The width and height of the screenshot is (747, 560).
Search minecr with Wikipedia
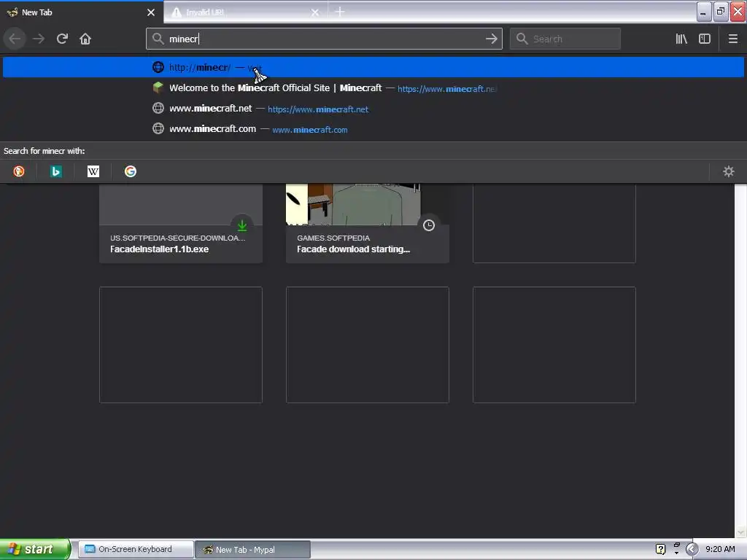(x=93, y=171)
